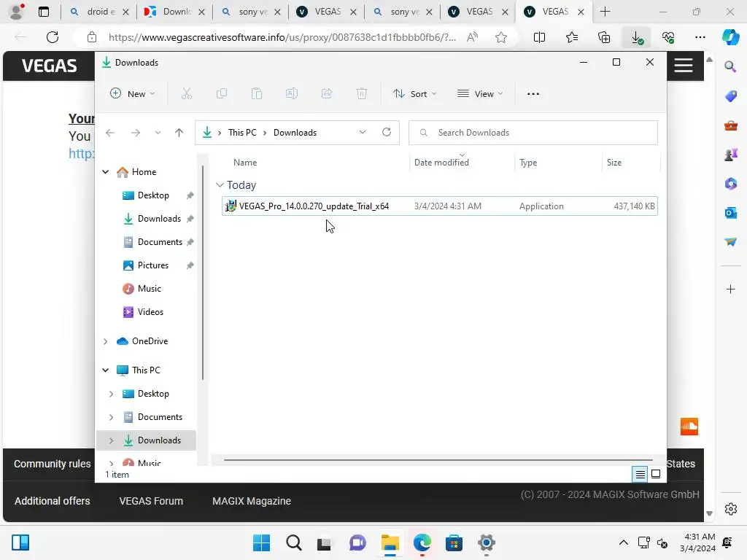Open the VEGAS site hamburger menu
747x560 pixels.
click(x=683, y=65)
